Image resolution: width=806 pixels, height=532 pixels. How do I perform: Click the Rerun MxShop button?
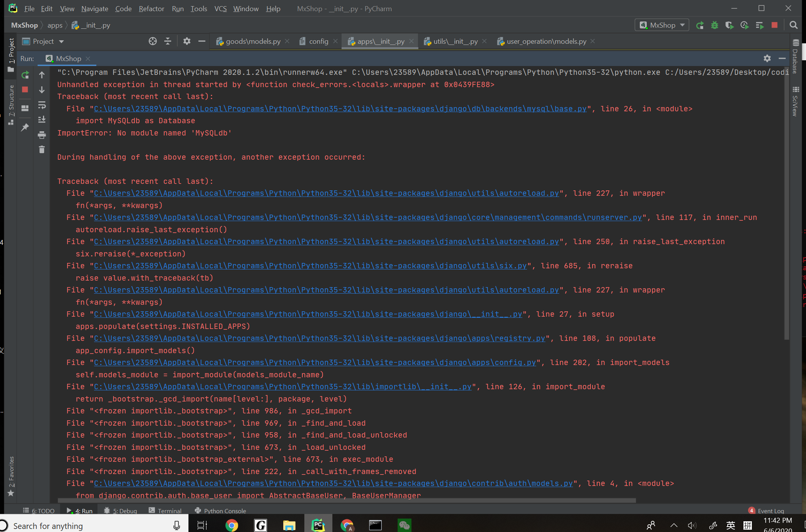click(25, 74)
